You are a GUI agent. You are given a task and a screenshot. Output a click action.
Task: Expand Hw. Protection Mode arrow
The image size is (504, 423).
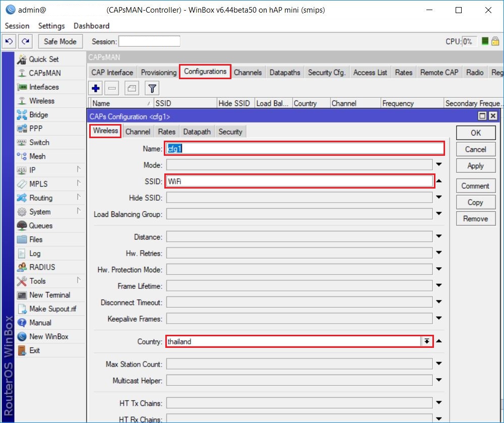pyautogui.click(x=439, y=269)
